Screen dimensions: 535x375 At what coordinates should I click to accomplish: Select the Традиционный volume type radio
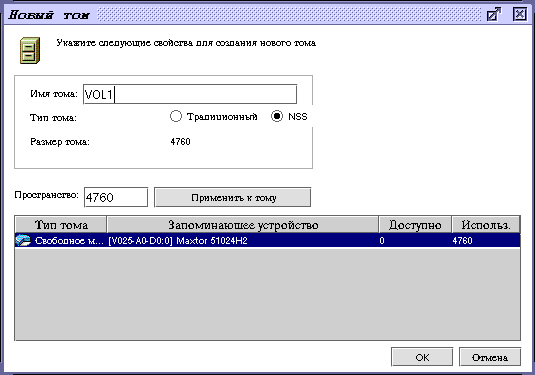coord(176,116)
